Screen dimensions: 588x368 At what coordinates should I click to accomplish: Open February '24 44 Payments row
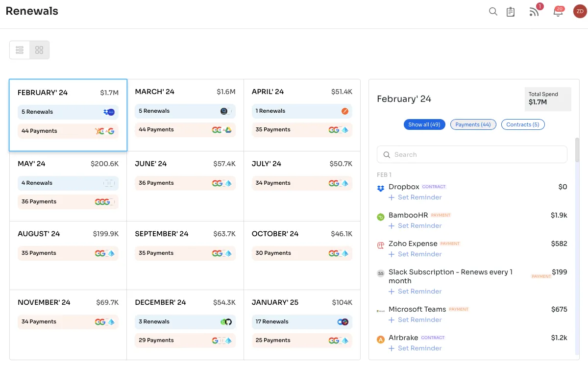pyautogui.click(x=68, y=131)
